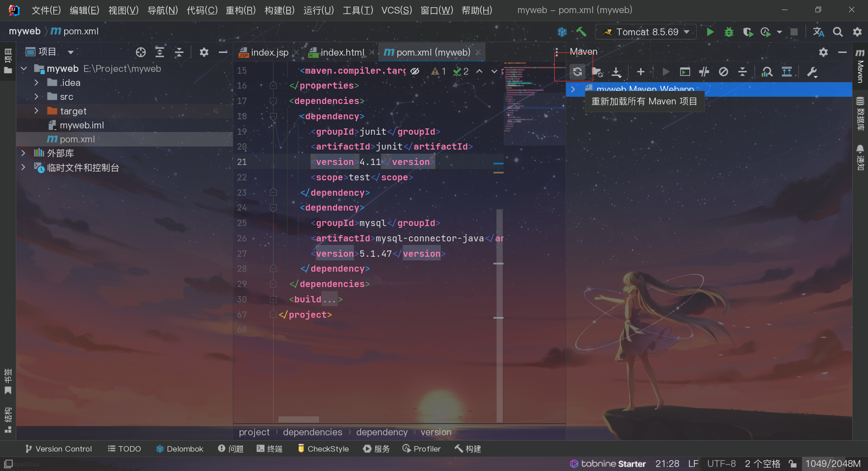
Task: Reload all Maven projects
Action: pyautogui.click(x=577, y=71)
